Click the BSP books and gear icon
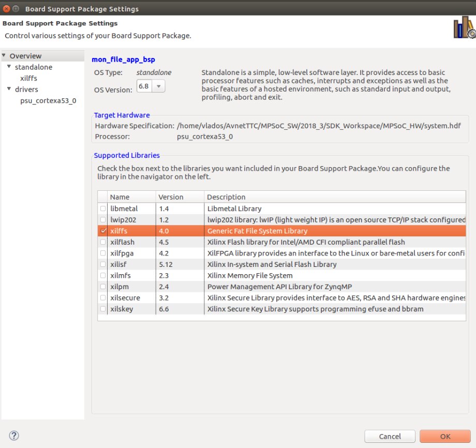The width and height of the screenshot is (476, 448). pyautogui.click(x=465, y=28)
